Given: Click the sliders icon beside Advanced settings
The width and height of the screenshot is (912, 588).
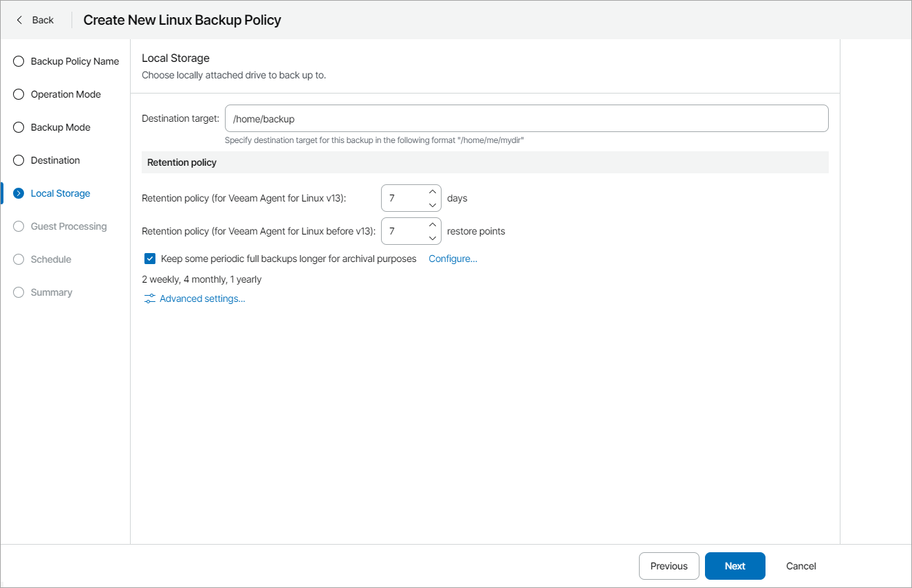Looking at the screenshot, I should click(149, 298).
